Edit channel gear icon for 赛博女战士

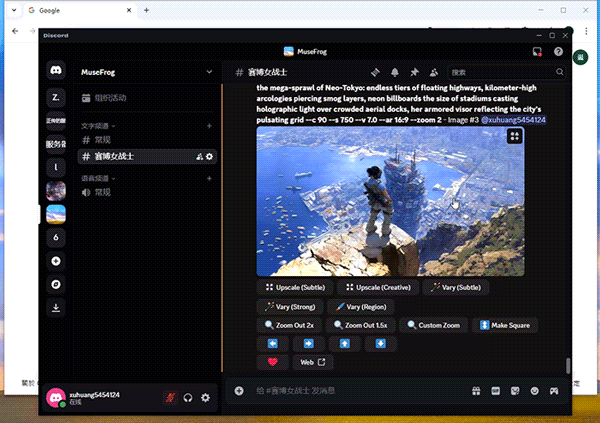tap(209, 157)
